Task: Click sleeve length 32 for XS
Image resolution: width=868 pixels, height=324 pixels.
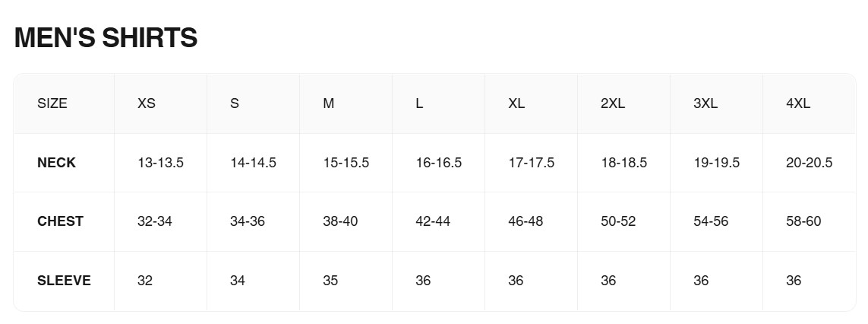Action: point(145,281)
